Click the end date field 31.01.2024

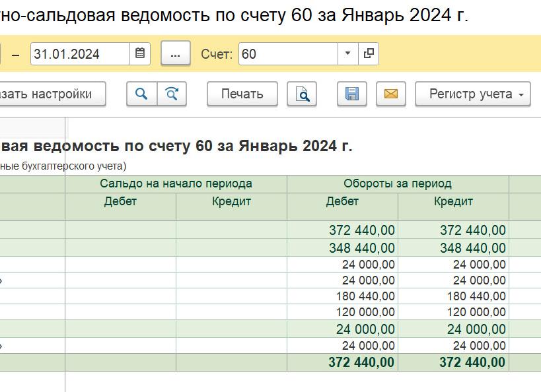pyautogui.click(x=80, y=53)
